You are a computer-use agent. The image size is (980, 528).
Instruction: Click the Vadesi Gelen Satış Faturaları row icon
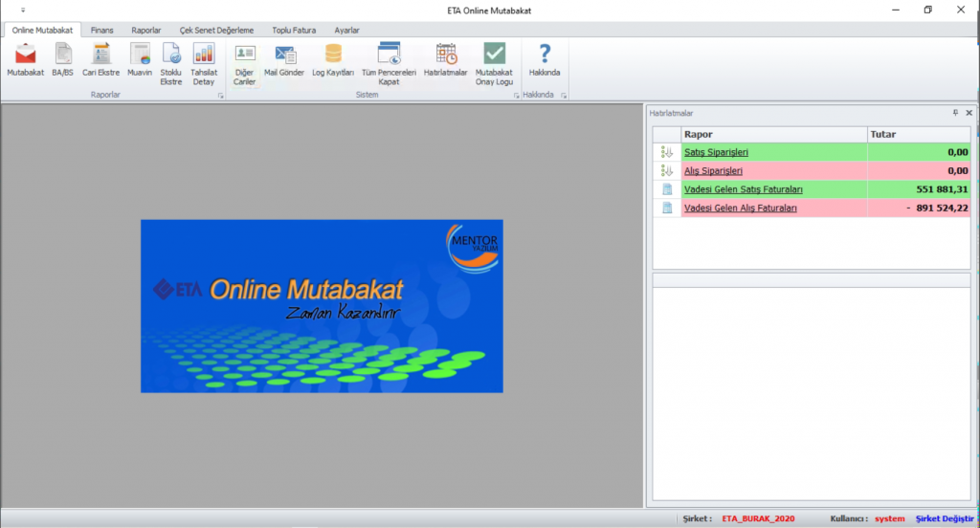pyautogui.click(x=667, y=189)
